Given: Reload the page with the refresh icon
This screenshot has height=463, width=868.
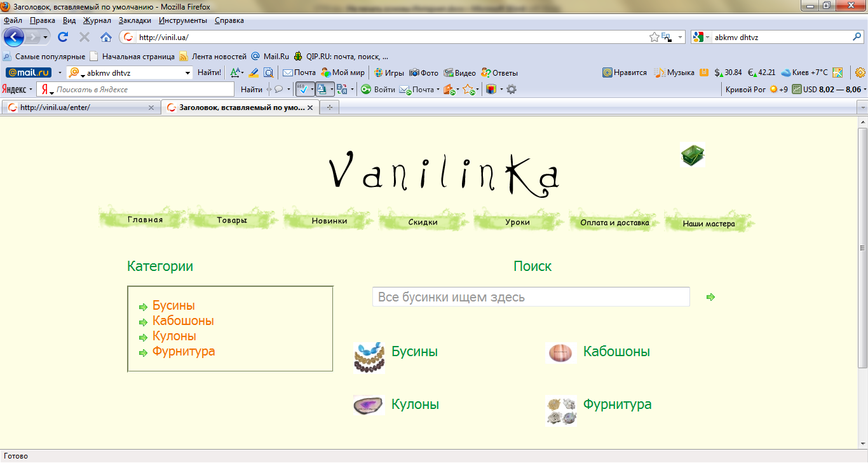Looking at the screenshot, I should pyautogui.click(x=63, y=38).
